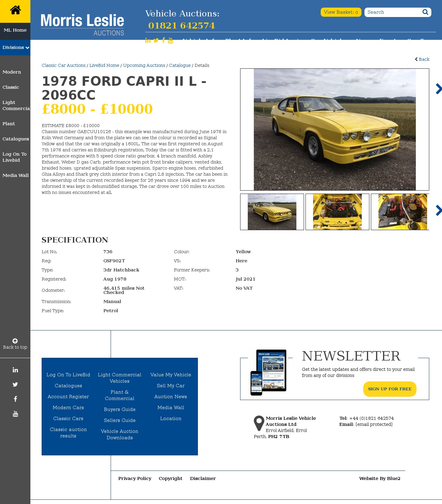Click the search magnifier icon
This screenshot has width=442, height=504.
[x=425, y=12]
